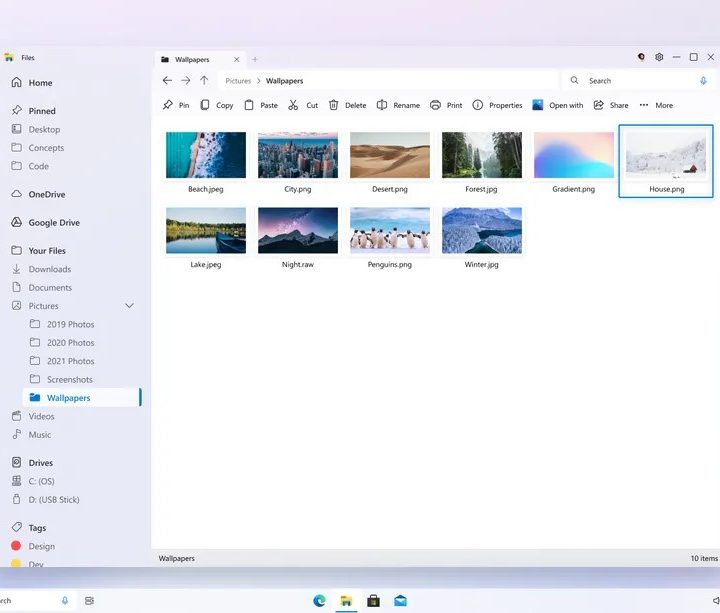Click the Delete trash icon

(x=334, y=105)
